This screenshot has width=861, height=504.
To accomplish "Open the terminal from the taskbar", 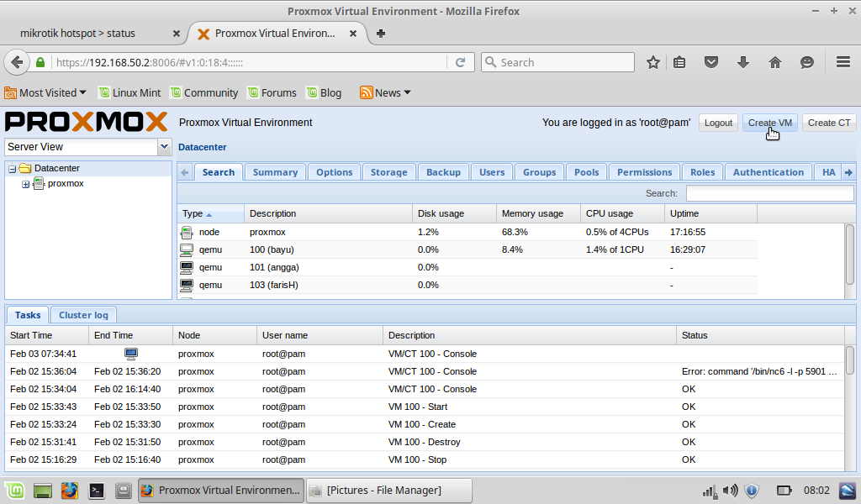I will 97,491.
